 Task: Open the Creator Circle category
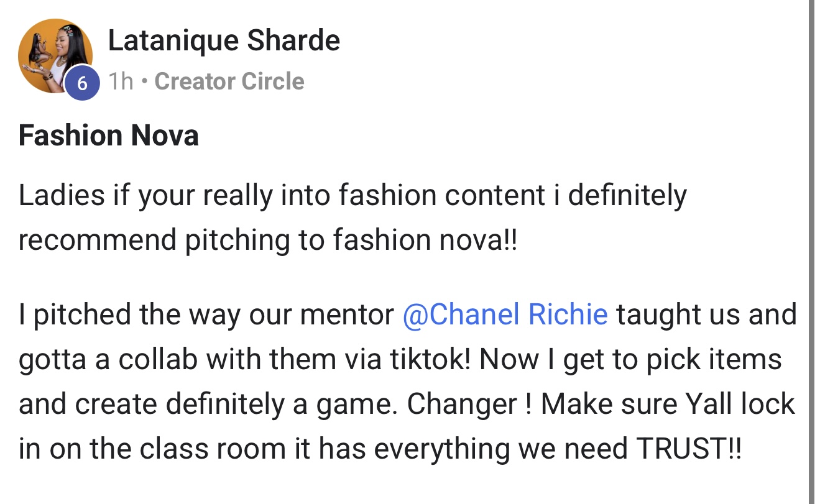(x=229, y=81)
